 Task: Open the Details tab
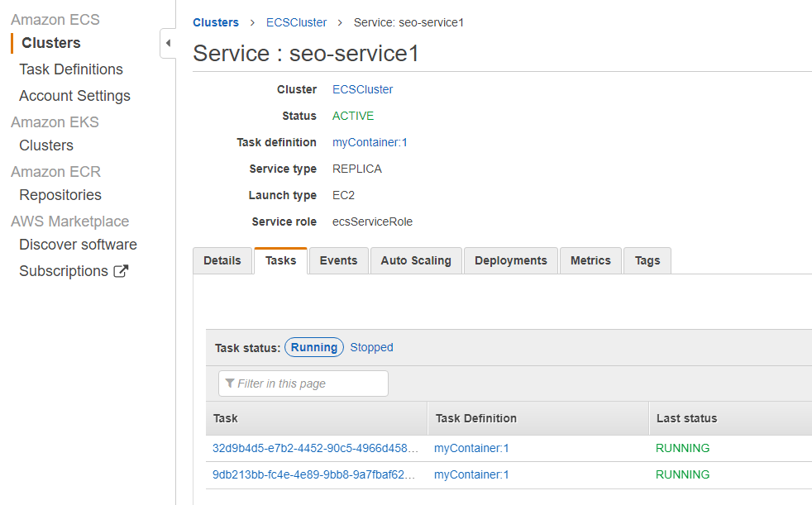[222, 260]
